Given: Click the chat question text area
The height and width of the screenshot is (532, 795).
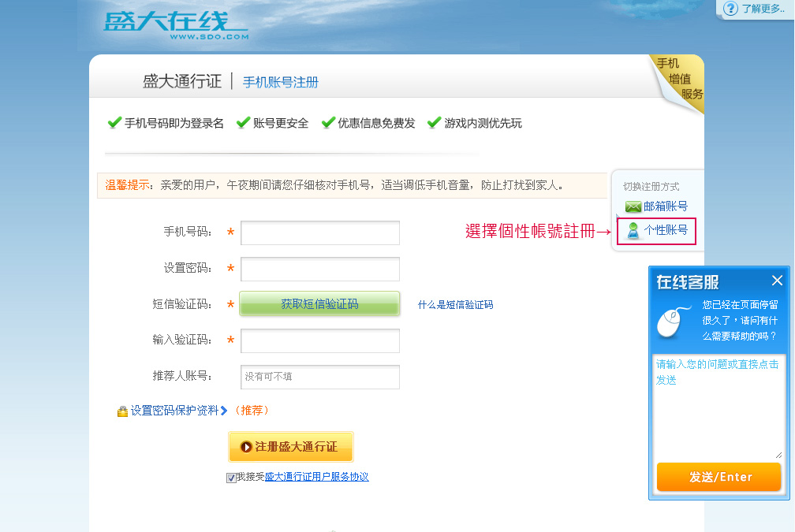Looking at the screenshot, I should click(718, 407).
